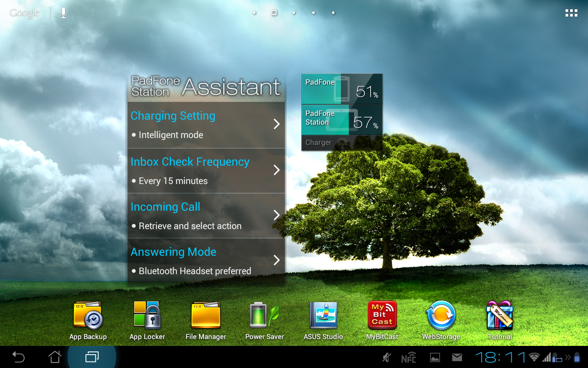Image resolution: width=588 pixels, height=368 pixels.
Task: Open the all apps grid
Action: click(571, 13)
